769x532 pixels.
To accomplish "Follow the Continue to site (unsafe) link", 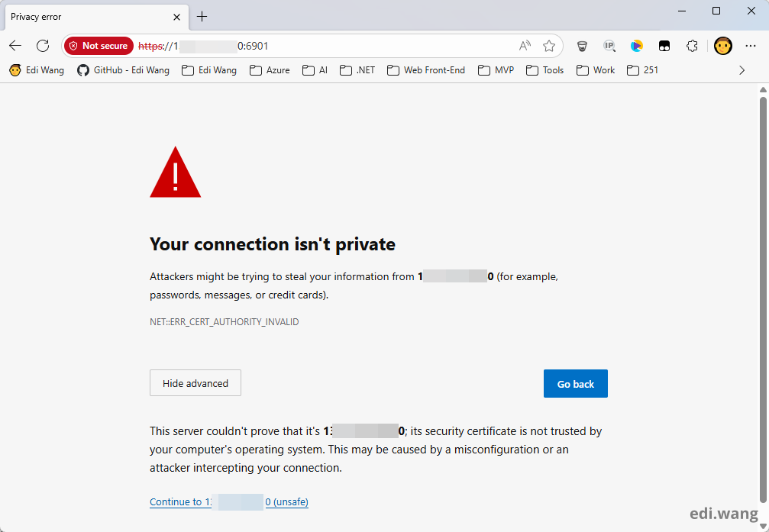I will [229, 502].
